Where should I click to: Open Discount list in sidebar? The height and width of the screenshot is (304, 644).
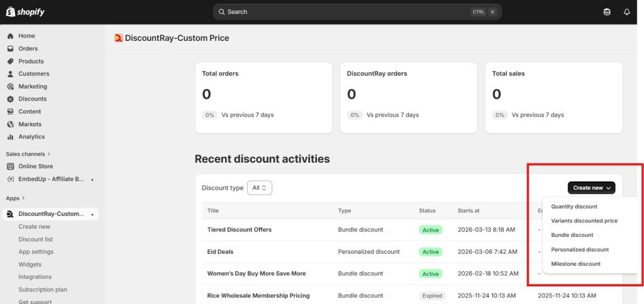(x=36, y=239)
